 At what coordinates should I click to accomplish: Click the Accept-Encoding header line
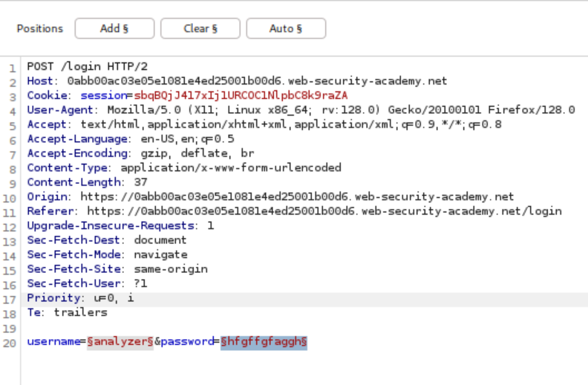coord(141,154)
